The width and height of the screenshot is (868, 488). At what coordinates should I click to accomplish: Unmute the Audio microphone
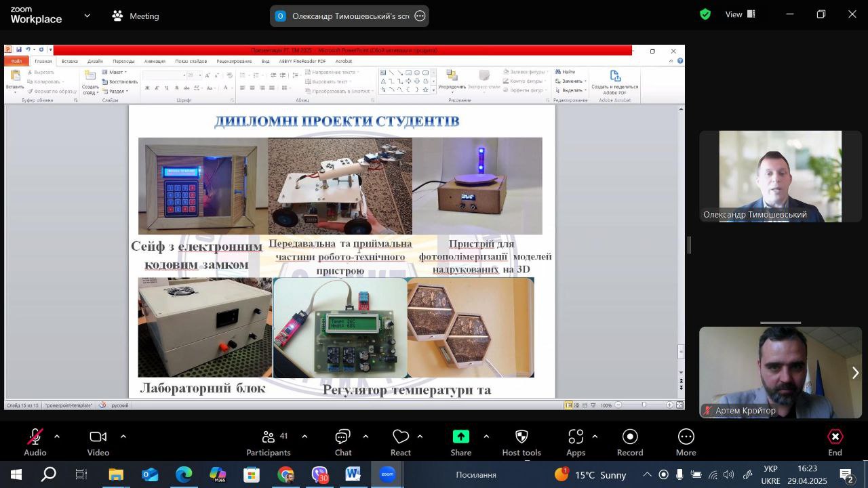pos(35,437)
